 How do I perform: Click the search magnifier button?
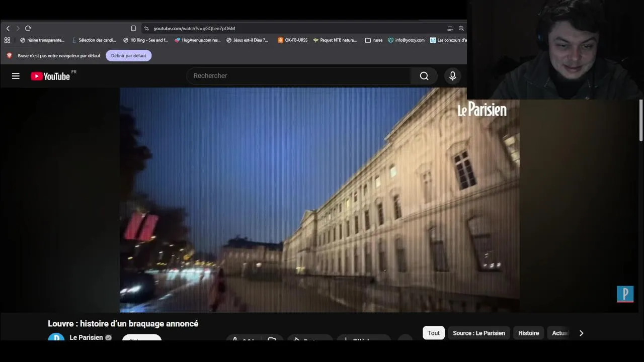pos(424,76)
